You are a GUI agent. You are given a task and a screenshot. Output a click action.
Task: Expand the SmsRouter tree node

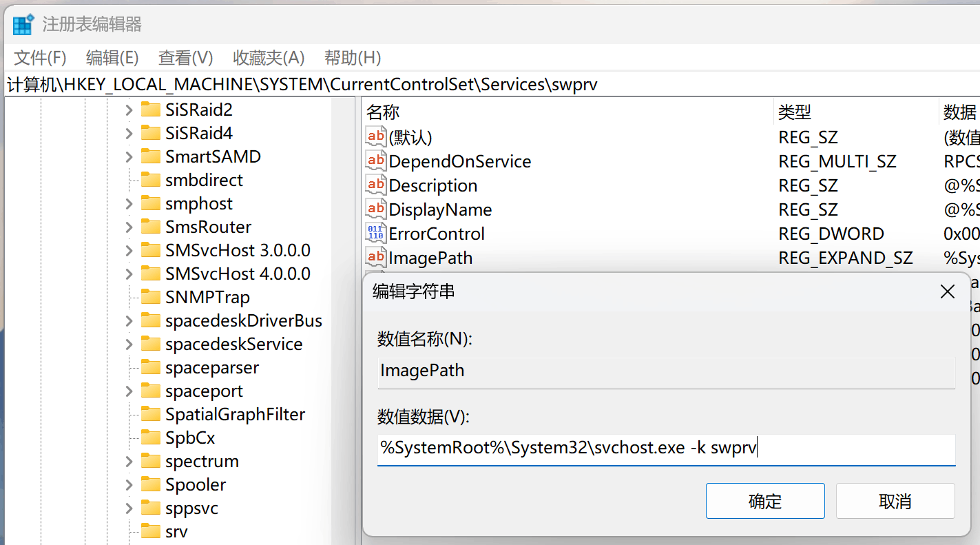coord(129,227)
